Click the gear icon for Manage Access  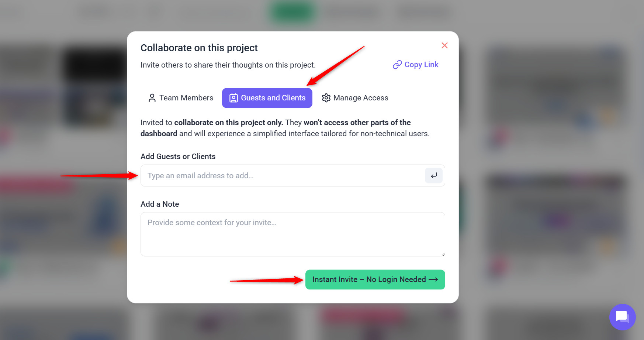click(326, 98)
